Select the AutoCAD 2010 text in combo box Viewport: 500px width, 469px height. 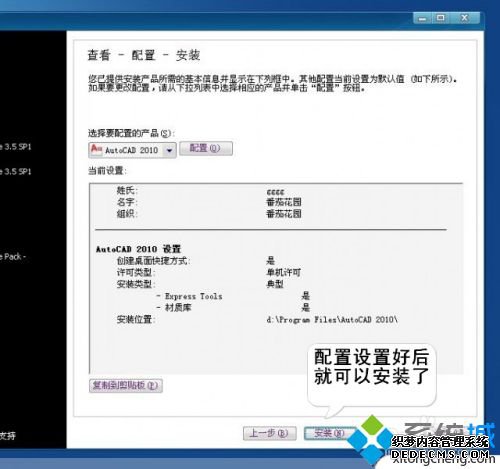(x=131, y=150)
